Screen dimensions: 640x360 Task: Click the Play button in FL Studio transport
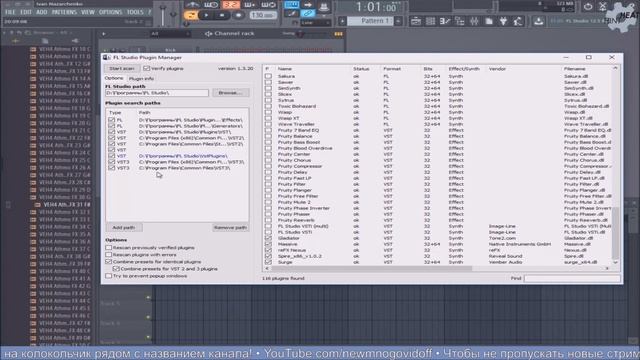[x=207, y=16]
